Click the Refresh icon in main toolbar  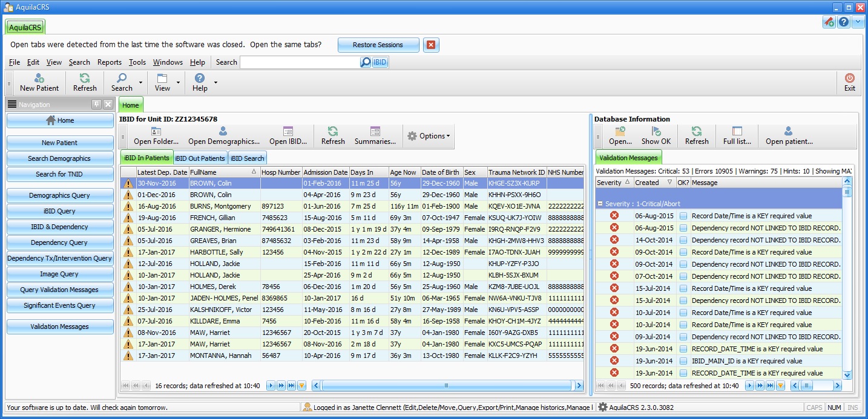85,79
